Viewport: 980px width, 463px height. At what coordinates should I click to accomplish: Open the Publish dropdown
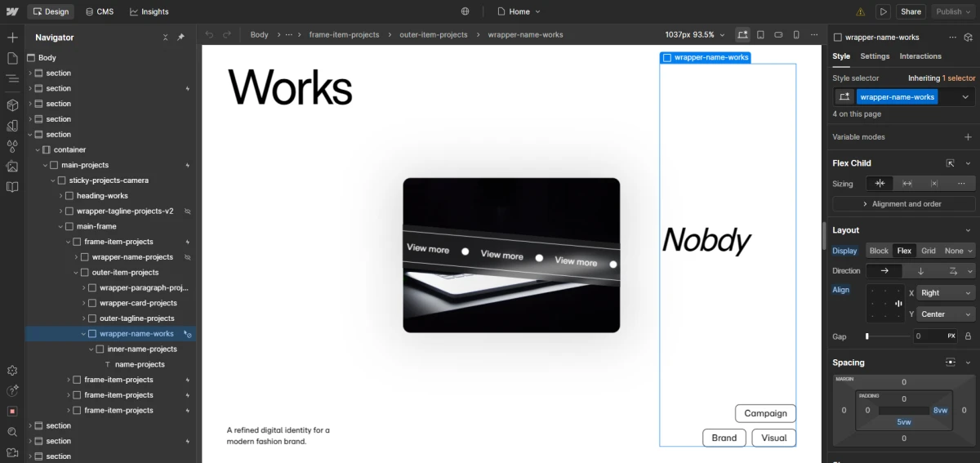(x=953, y=11)
